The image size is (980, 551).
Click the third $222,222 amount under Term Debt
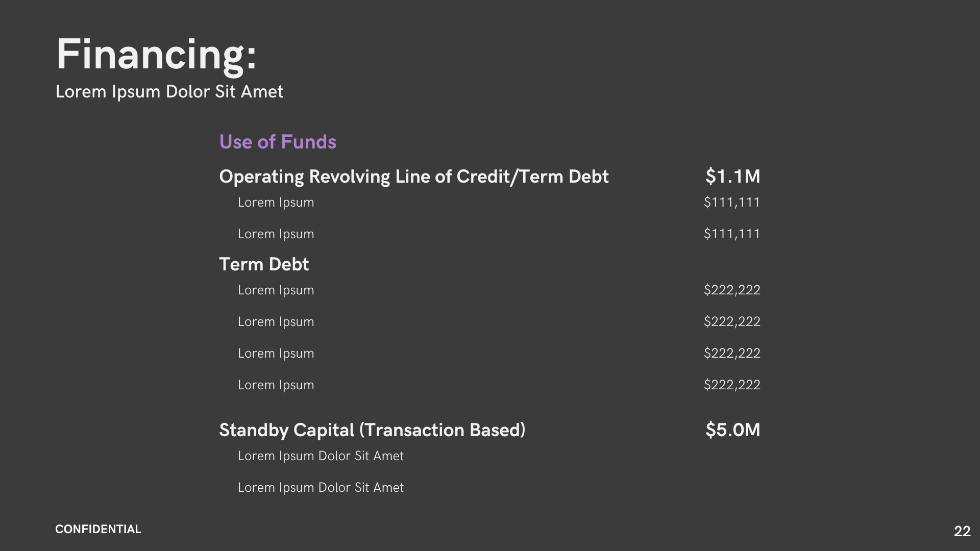(732, 353)
